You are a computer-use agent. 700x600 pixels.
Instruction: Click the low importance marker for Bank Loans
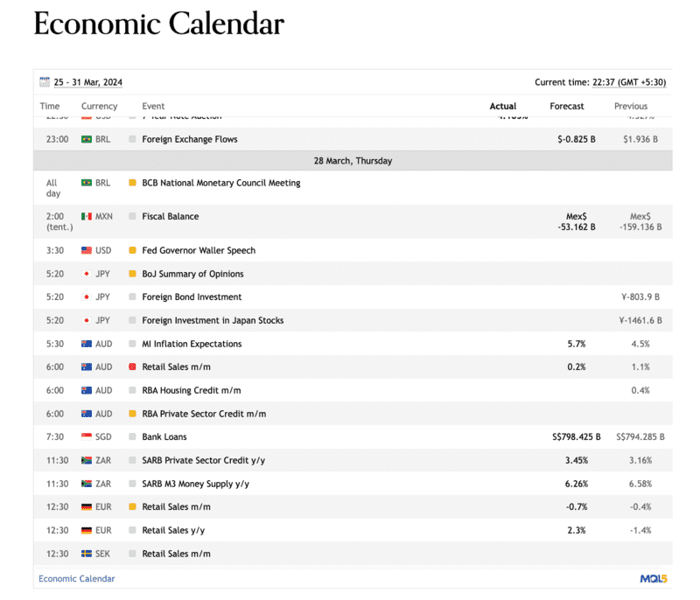pos(132,436)
